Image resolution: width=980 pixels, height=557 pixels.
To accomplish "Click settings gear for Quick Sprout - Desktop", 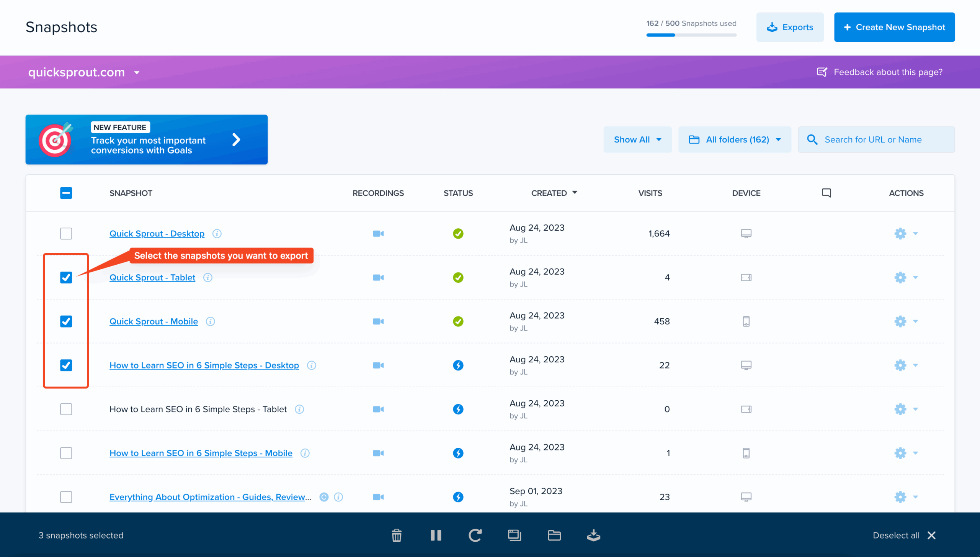I will 900,233.
